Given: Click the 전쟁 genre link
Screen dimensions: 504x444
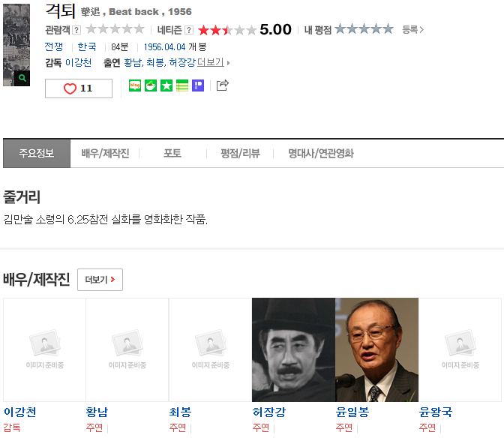Looking at the screenshot, I should pos(54,46).
